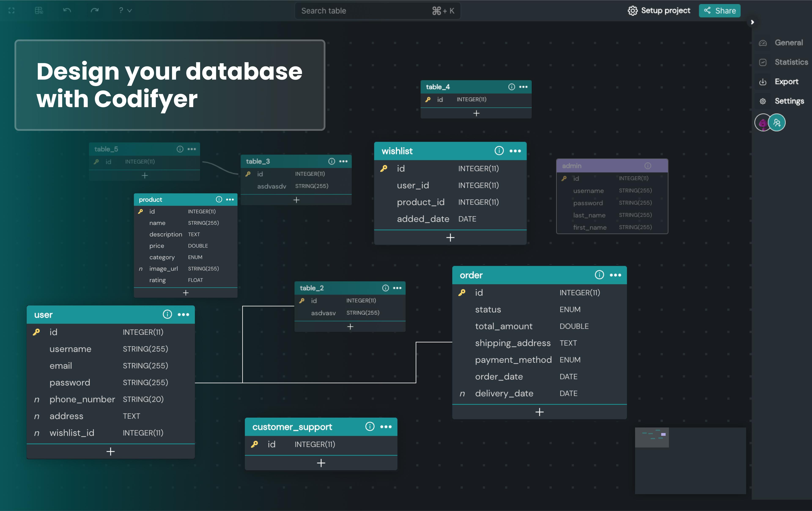Image resolution: width=812 pixels, height=511 pixels.
Task: Open the General sidebar tab
Action: click(781, 43)
